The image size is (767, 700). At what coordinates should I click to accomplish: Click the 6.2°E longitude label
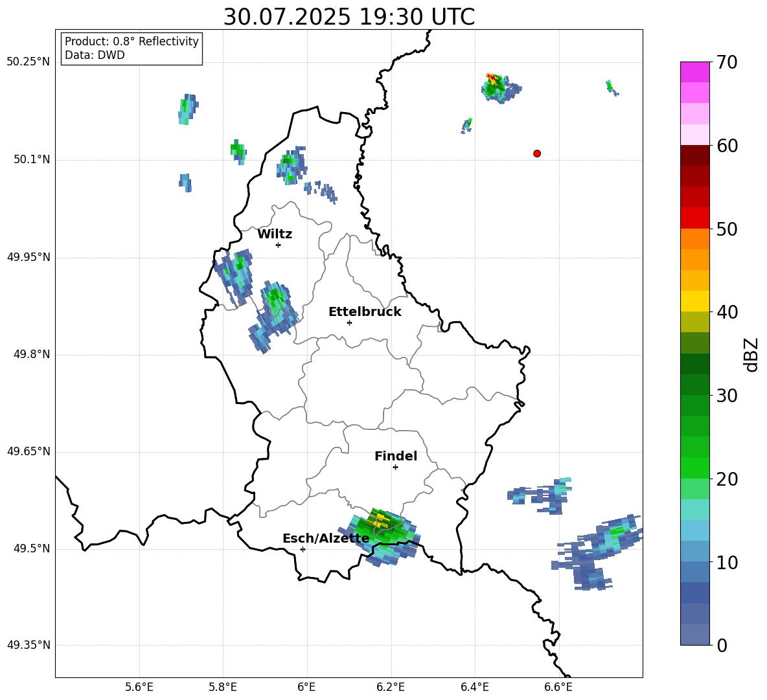pos(391,687)
